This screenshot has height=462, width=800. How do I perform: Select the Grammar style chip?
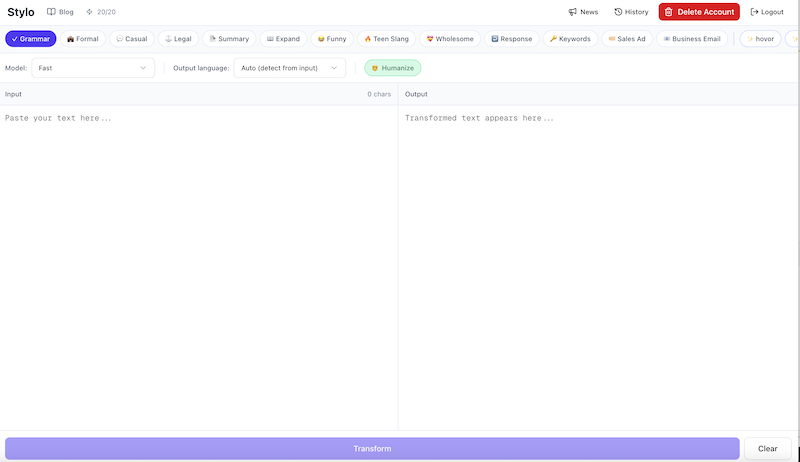coord(31,39)
